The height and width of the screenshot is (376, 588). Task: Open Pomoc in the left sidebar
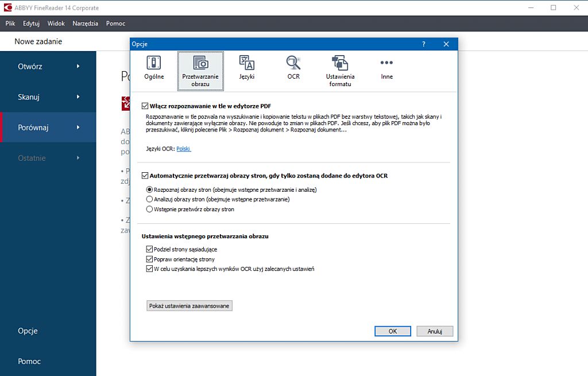tap(29, 362)
